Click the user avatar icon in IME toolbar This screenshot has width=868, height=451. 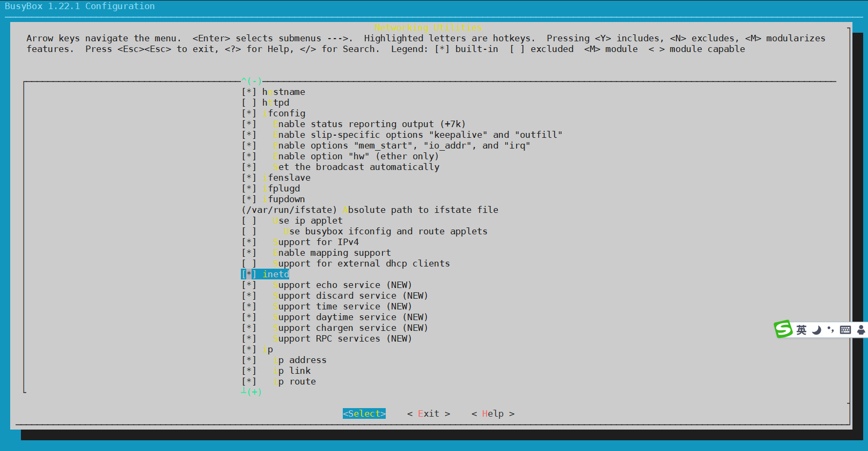click(x=861, y=330)
